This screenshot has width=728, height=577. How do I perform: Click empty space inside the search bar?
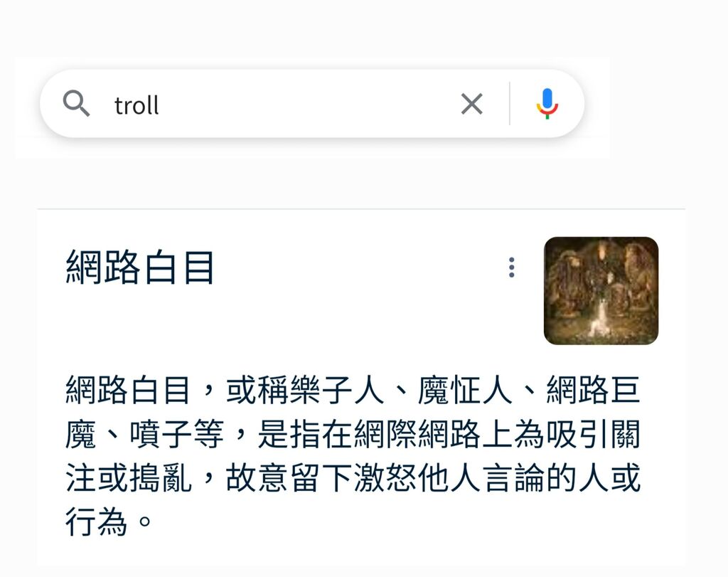[306, 104]
